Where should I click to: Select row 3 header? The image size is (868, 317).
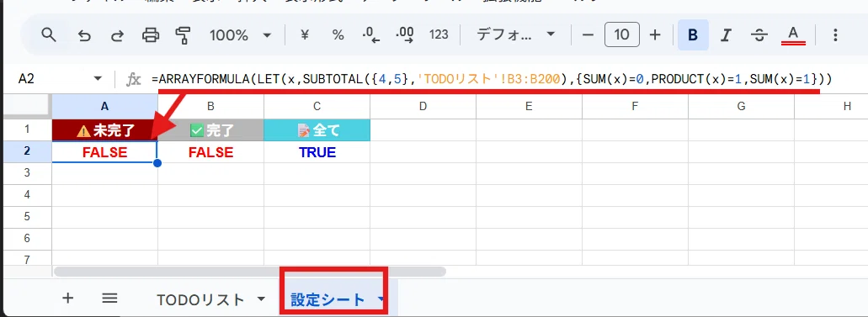[28, 173]
